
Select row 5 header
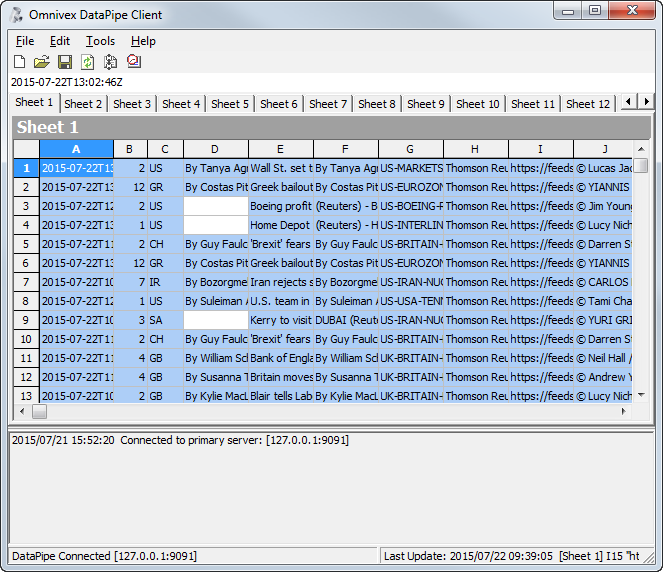click(x=26, y=244)
